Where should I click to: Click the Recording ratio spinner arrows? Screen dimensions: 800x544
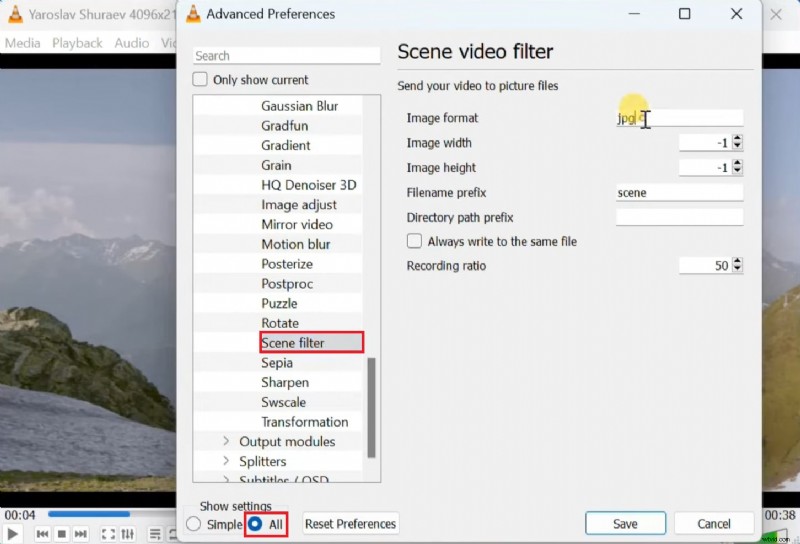tap(738, 266)
